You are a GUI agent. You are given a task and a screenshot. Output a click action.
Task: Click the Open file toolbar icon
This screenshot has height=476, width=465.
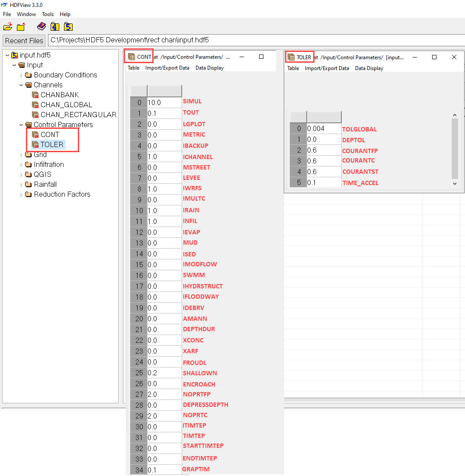click(8, 27)
